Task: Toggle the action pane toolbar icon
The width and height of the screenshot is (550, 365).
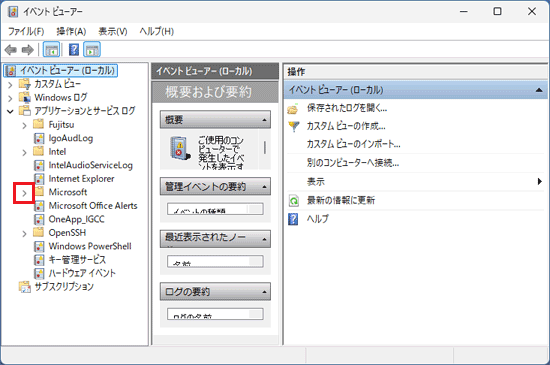Action: 92,50
